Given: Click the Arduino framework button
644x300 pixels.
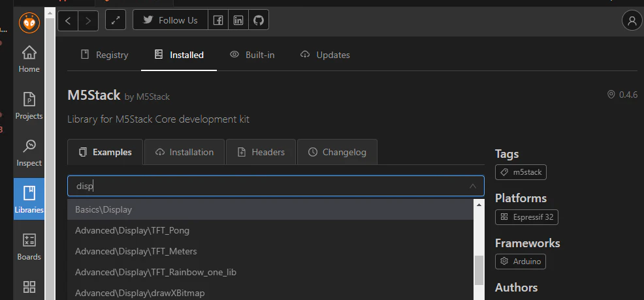Looking at the screenshot, I should coord(521,262).
